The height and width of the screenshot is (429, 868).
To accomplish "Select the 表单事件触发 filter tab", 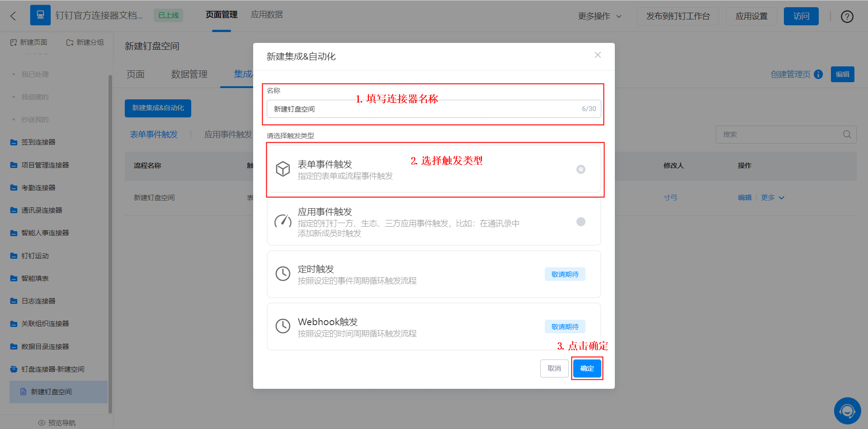I will pos(154,135).
